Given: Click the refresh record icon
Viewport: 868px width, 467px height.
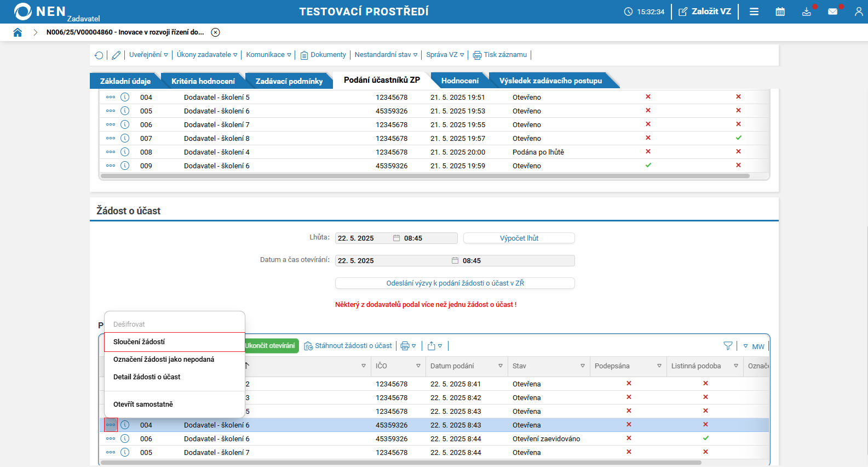Looking at the screenshot, I should click(x=99, y=55).
